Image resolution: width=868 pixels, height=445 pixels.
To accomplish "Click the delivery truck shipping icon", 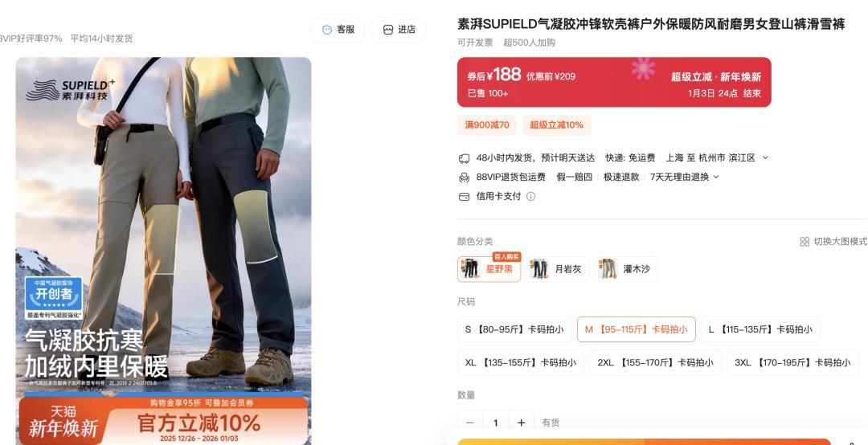I will [464, 158].
